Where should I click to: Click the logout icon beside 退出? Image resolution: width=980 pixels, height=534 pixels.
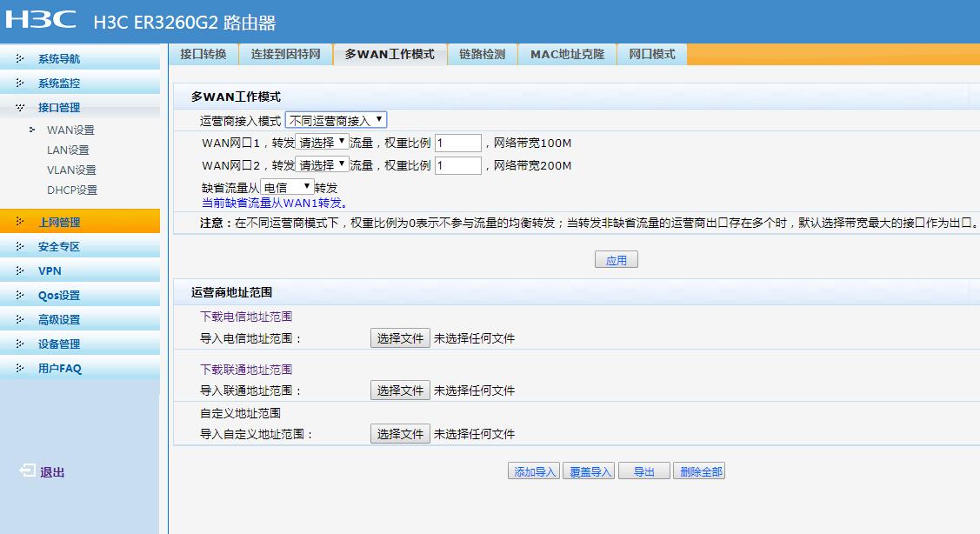(28, 471)
